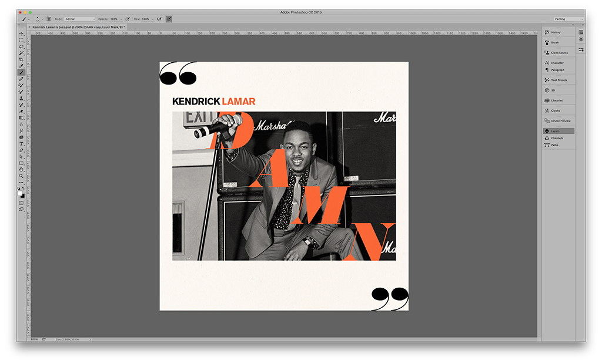Enable airbrush-style build-up

pyautogui.click(x=159, y=19)
